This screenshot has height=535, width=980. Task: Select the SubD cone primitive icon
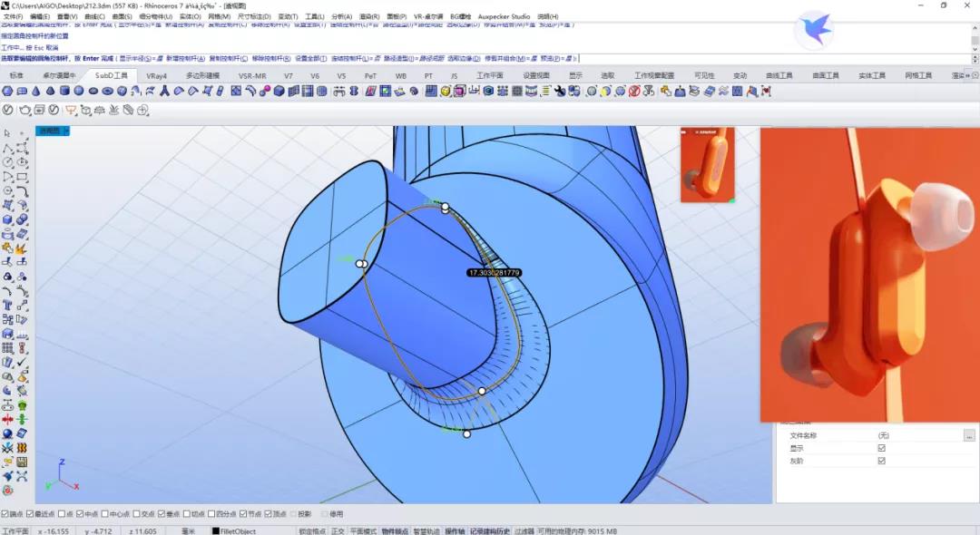(x=36, y=92)
